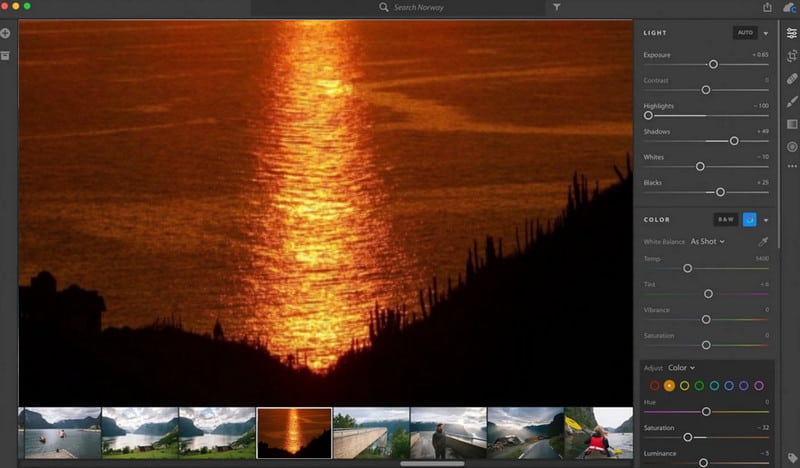The image size is (800, 468).
Task: Open the Edit panel sliders icon
Action: click(x=791, y=33)
